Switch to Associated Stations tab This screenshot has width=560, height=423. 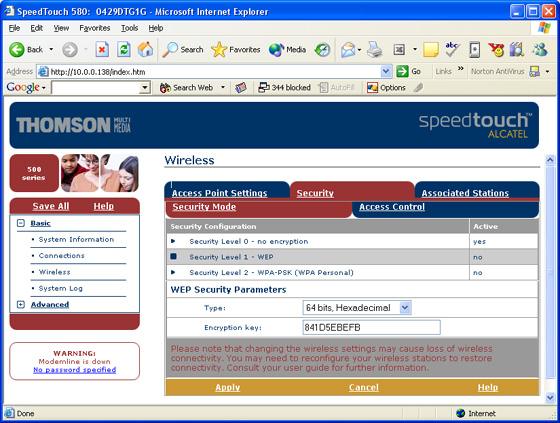(465, 193)
